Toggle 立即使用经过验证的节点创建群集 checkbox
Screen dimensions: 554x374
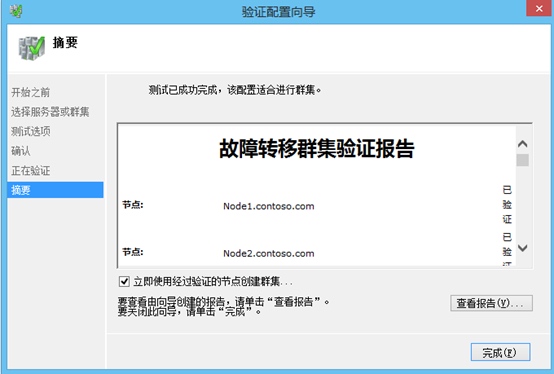pos(124,281)
